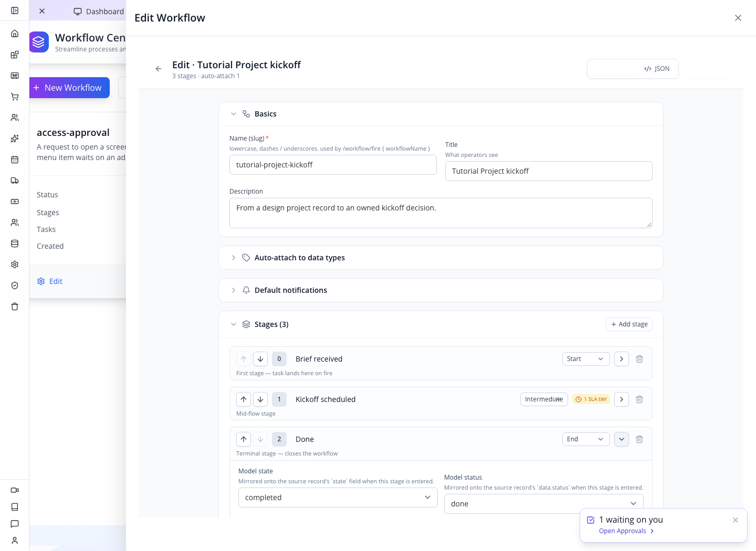Move Brief received stage down
756x551 pixels.
pos(260,359)
